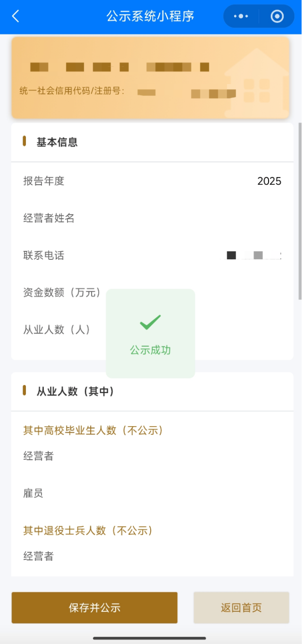Open the mini program more-options menu
This screenshot has height=644, width=302.
(241, 17)
